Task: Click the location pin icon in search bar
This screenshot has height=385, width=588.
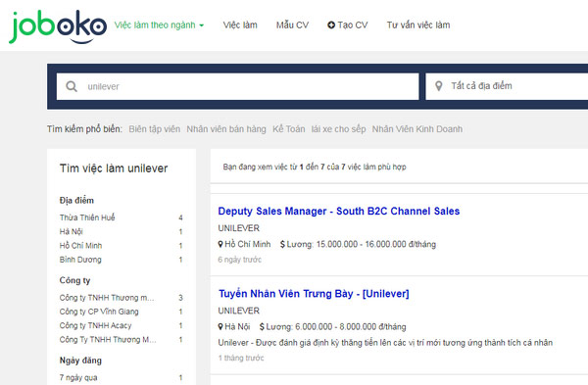Action: (x=438, y=86)
